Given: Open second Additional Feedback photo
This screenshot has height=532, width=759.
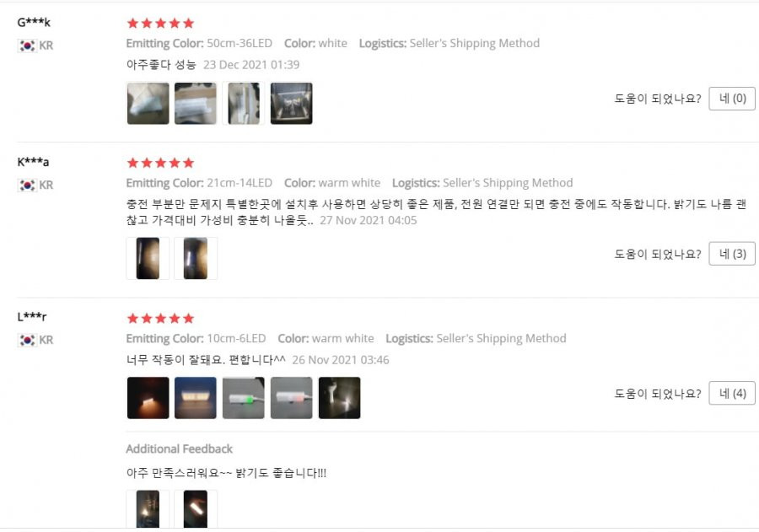Looking at the screenshot, I should point(196,509).
